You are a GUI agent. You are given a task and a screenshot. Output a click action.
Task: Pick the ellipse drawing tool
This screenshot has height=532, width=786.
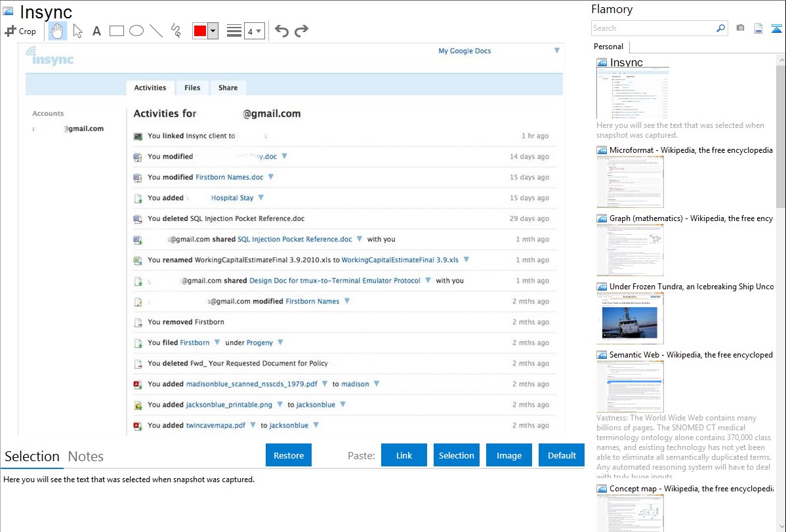pyautogui.click(x=136, y=31)
